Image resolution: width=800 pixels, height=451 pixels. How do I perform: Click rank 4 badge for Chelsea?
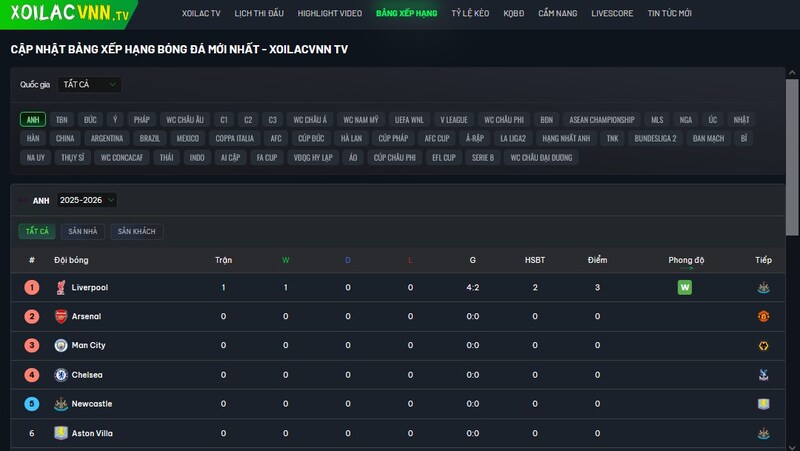pyautogui.click(x=32, y=375)
